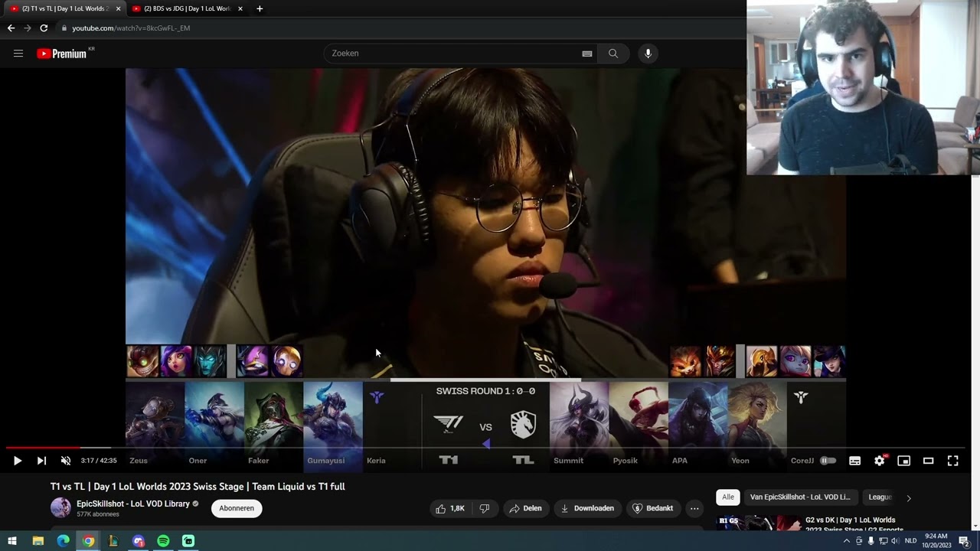Open the EpicSkillshot channel avatar

click(60, 507)
